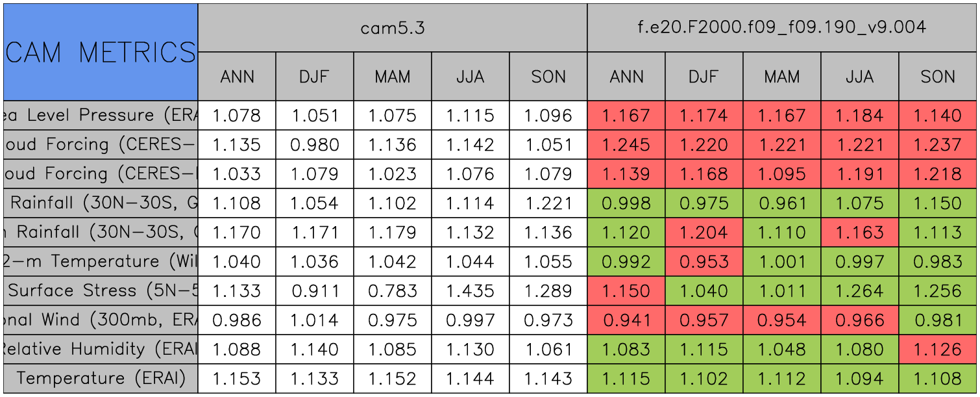Click the SON column header under f.e20.F2000
Image resolution: width=980 pixels, height=397 pixels.
938,77
